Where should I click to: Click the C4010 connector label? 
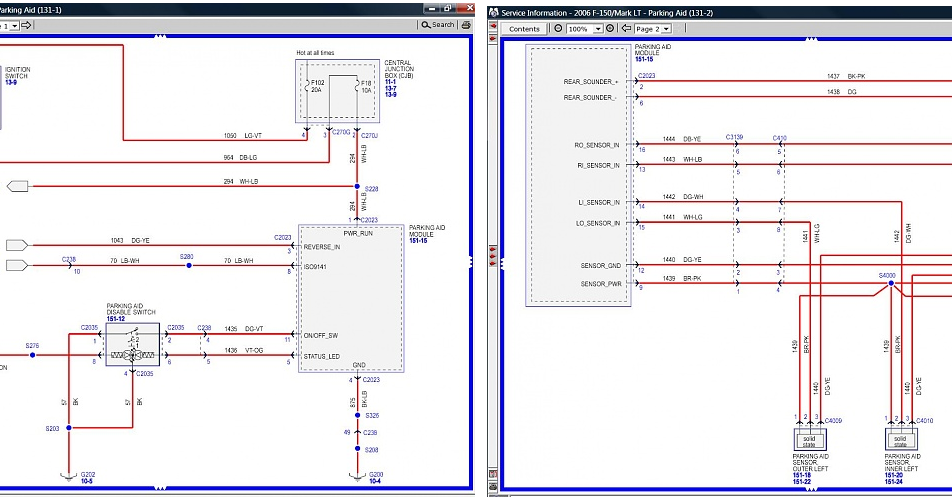click(x=924, y=421)
